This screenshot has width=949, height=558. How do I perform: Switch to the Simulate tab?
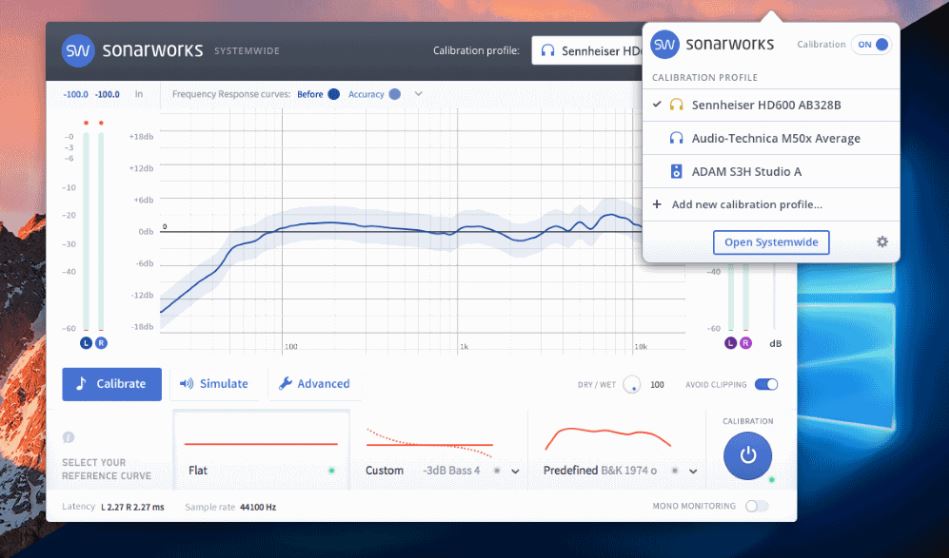[x=214, y=384]
